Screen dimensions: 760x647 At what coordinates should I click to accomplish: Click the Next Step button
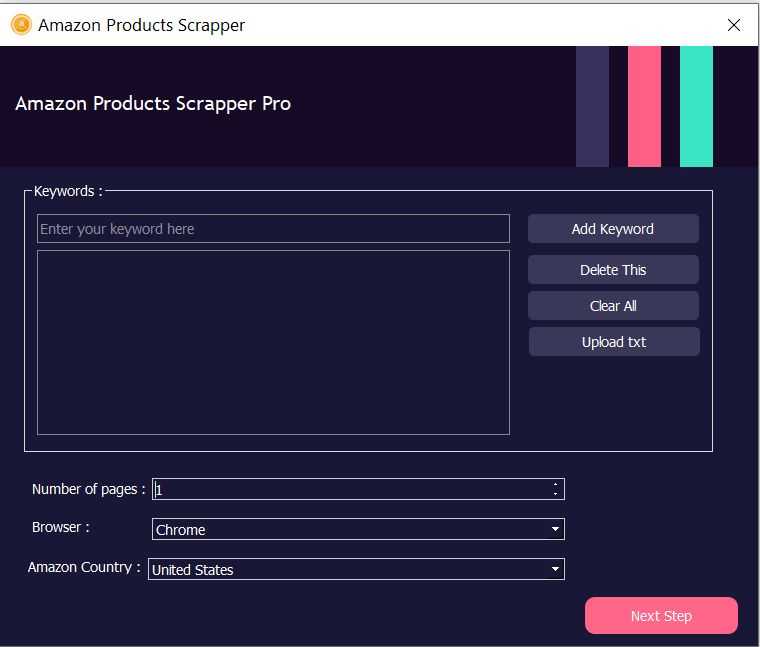pos(661,615)
